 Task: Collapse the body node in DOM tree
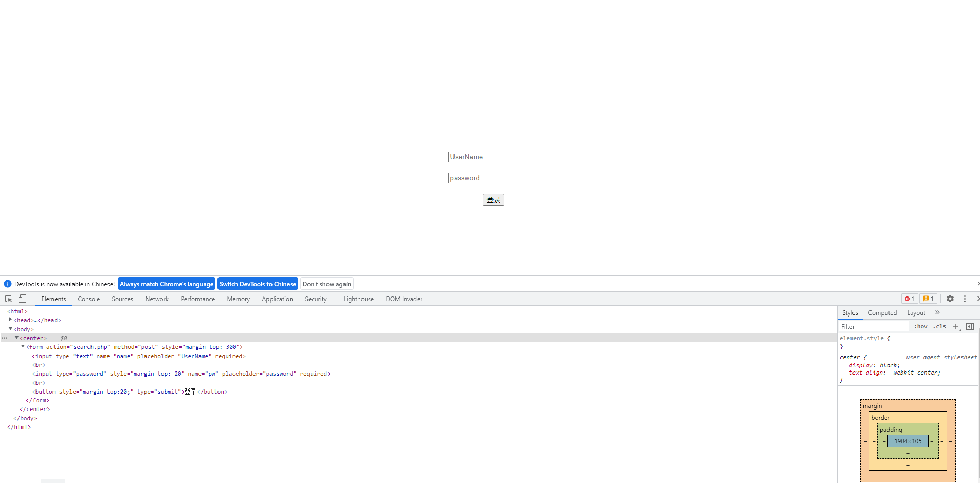coord(10,329)
